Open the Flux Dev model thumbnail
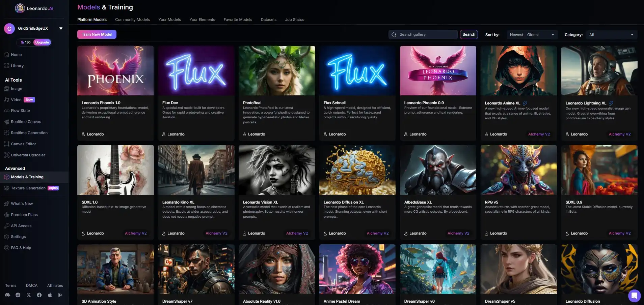This screenshot has height=305, width=644. (196, 71)
